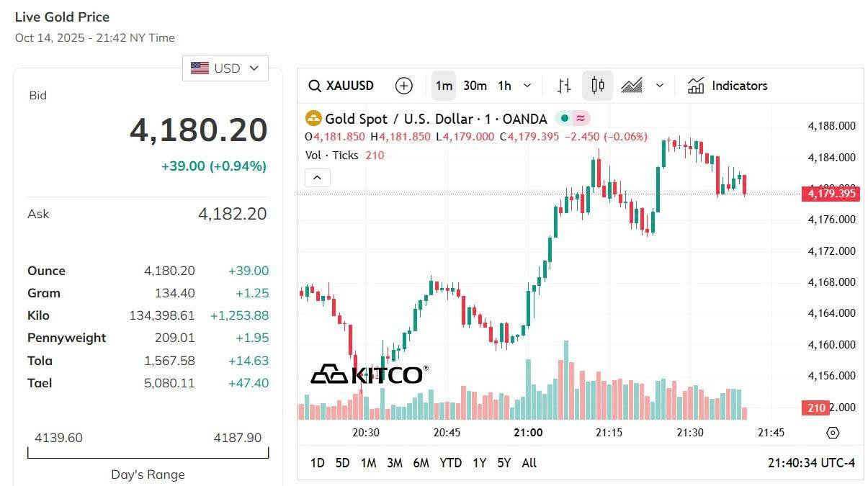
Task: Toggle the 1m timeframe selection
Action: [443, 86]
